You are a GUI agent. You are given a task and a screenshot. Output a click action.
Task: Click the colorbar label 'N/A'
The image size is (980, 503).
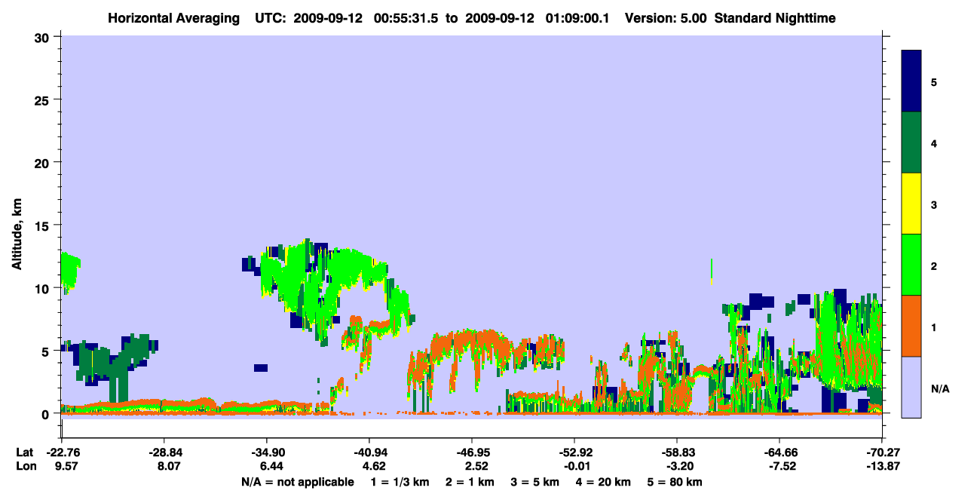939,389
